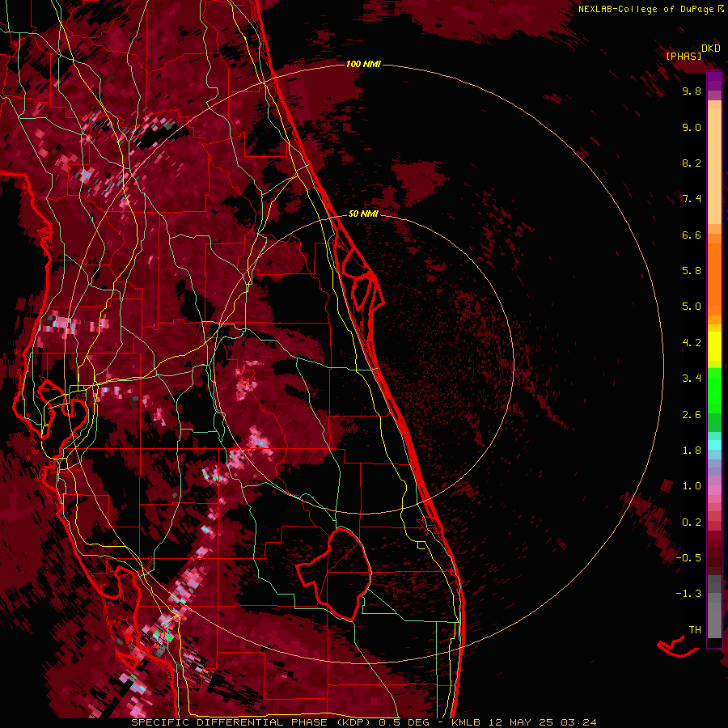The image size is (728, 728).
Task: Click the NEXLAB-College of DuPage label
Action: coord(652,9)
